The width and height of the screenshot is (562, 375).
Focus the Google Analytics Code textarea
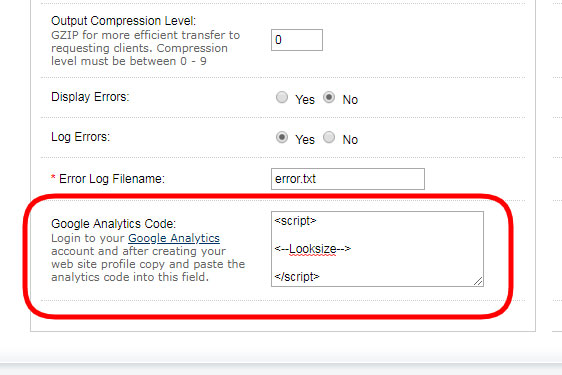(x=377, y=249)
